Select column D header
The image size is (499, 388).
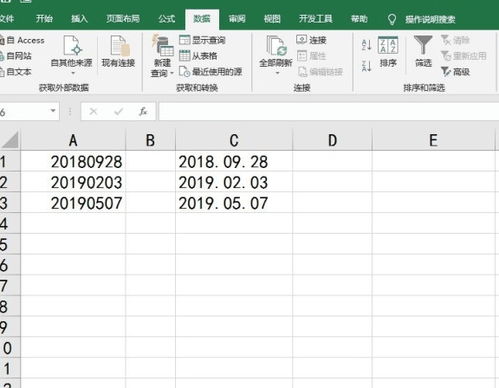[332, 140]
